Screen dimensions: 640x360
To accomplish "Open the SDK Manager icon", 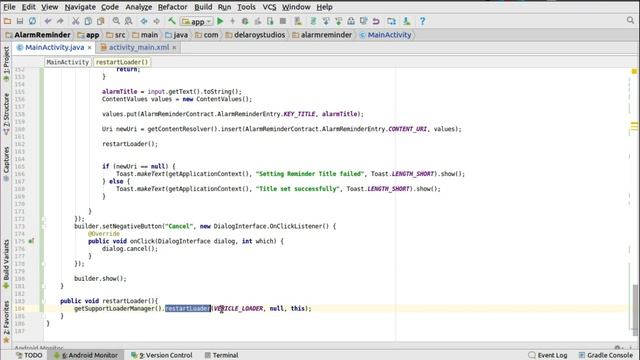I will coord(406,21).
